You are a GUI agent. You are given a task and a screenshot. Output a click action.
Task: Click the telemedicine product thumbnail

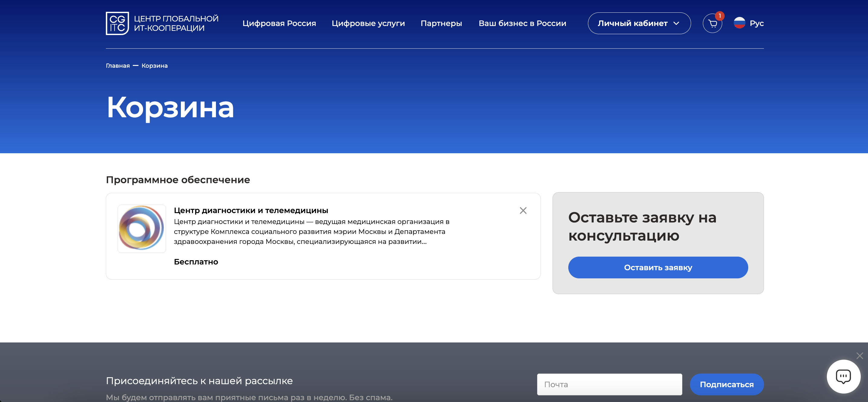(x=142, y=229)
